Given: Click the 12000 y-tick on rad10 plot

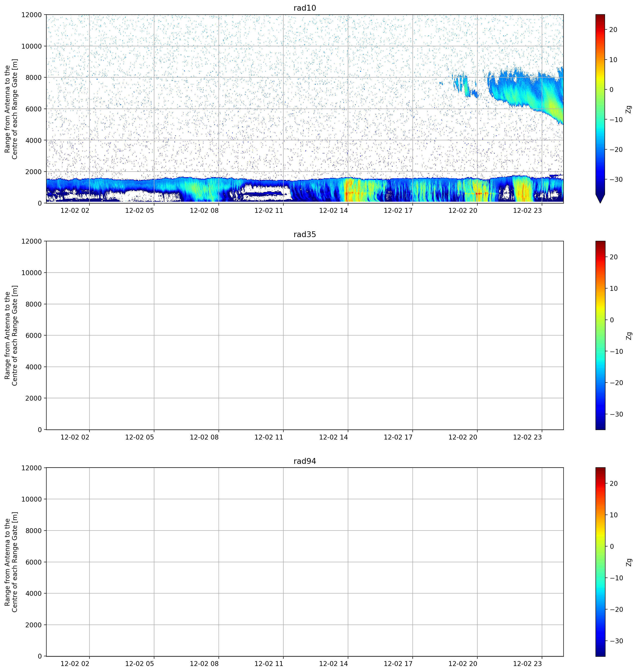Looking at the screenshot, I should point(32,15).
